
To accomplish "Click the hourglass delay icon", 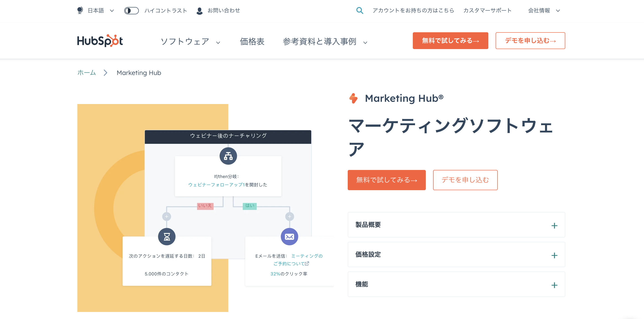I will pos(167,237).
